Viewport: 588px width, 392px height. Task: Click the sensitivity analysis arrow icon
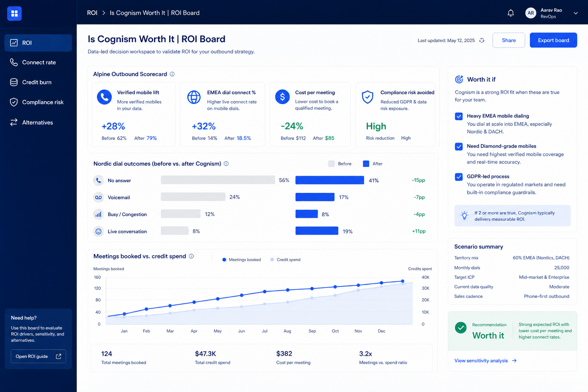(514, 361)
